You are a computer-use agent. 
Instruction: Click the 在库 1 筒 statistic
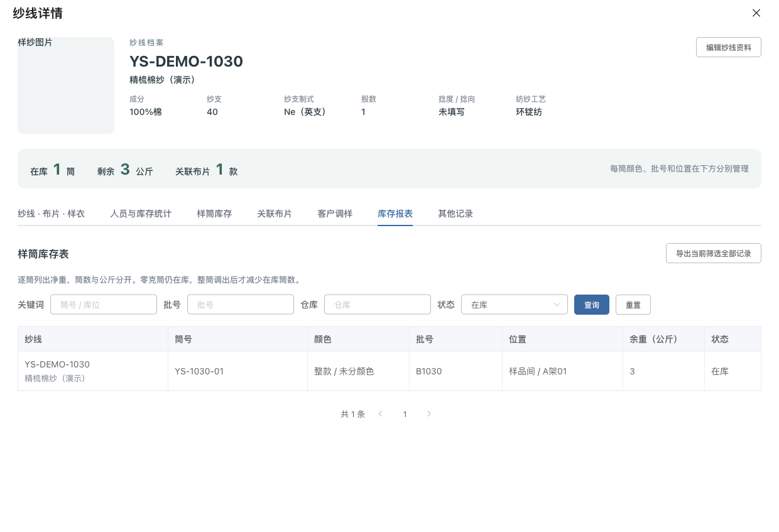(52, 170)
